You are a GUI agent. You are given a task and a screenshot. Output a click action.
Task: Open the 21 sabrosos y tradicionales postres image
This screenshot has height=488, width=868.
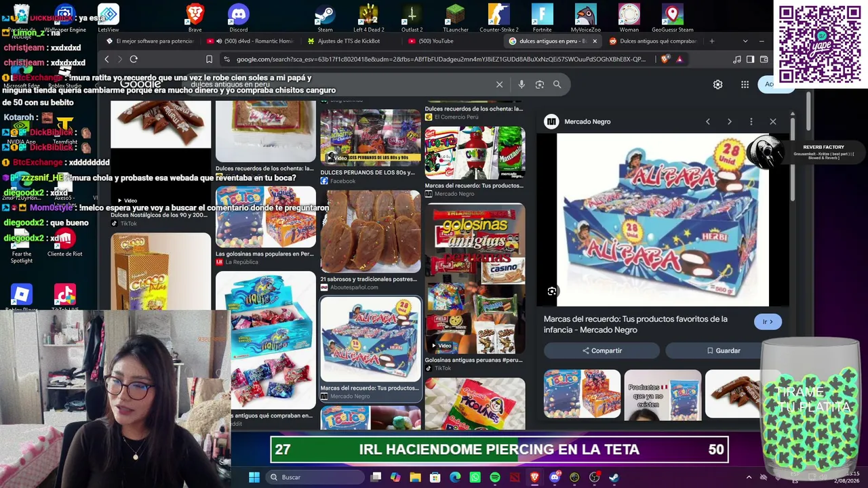[370, 232]
